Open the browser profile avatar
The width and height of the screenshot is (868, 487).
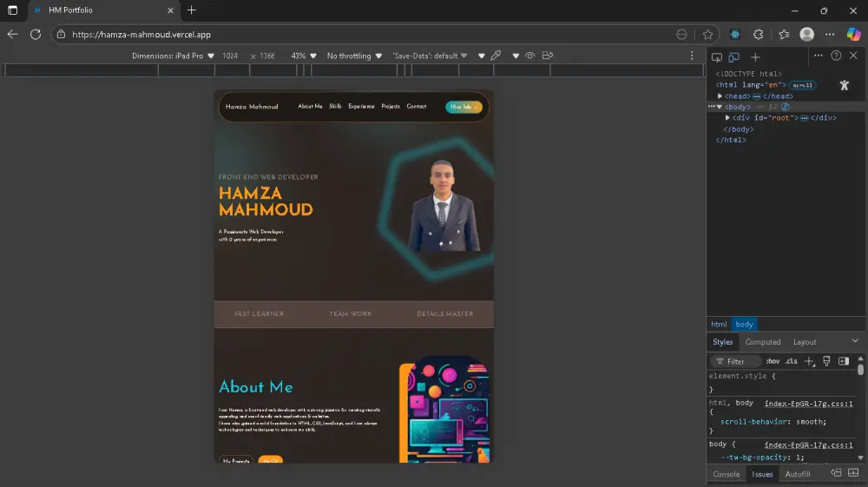coord(807,35)
